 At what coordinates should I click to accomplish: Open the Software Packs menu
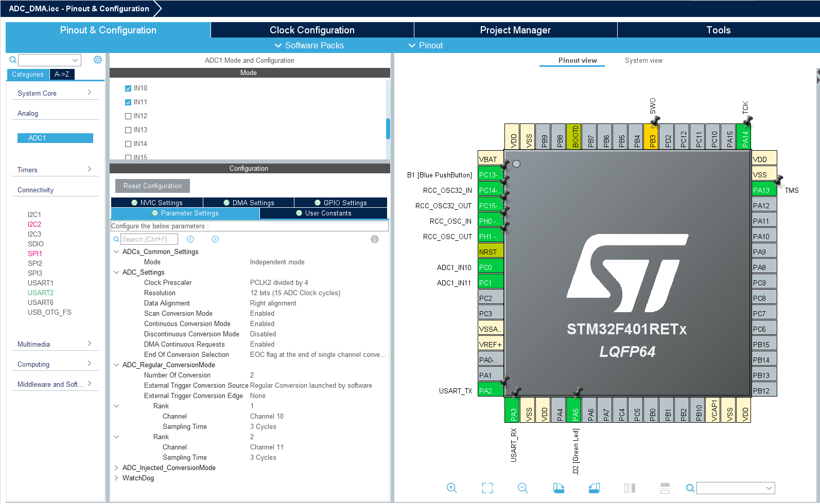coord(309,45)
